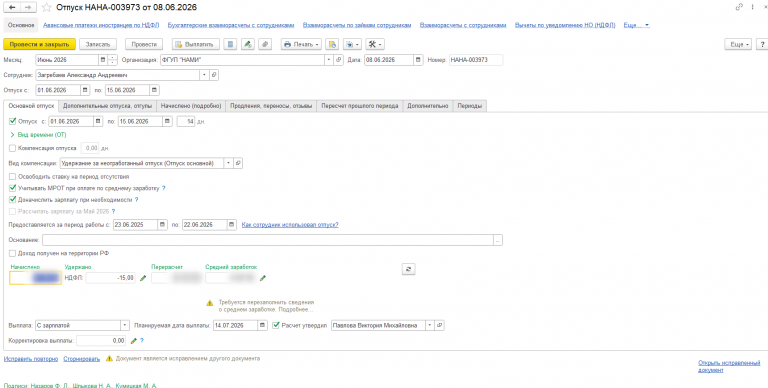Click the green pencil icon in toolbar
Image resolution: width=768 pixels, height=388 pixels.
248,44
